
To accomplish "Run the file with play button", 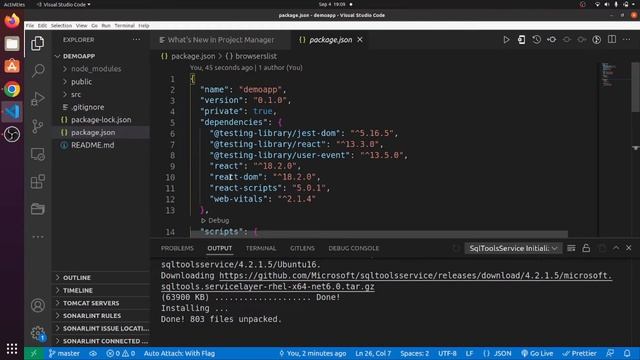I will (506, 40).
